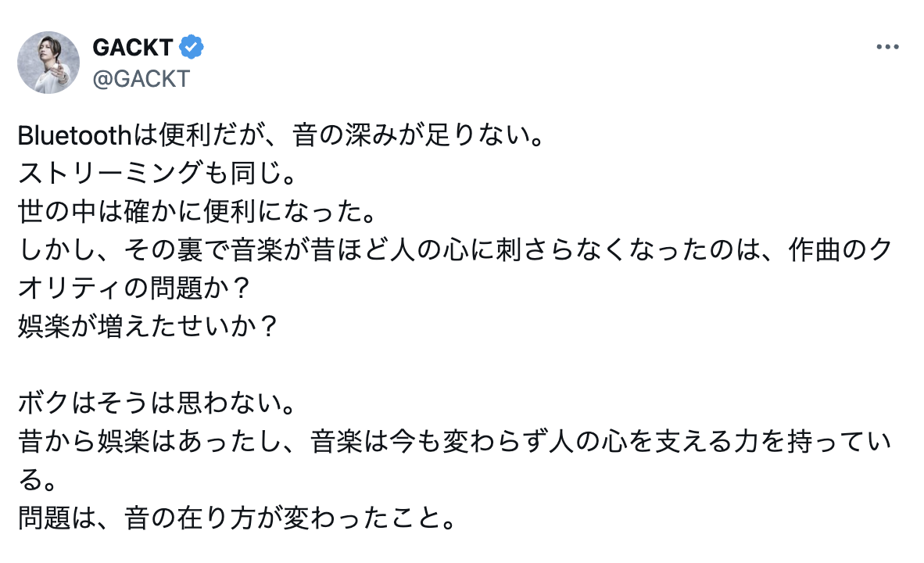Open the @GACKT handle link
Screen dimensions: 924x563
coord(141,78)
